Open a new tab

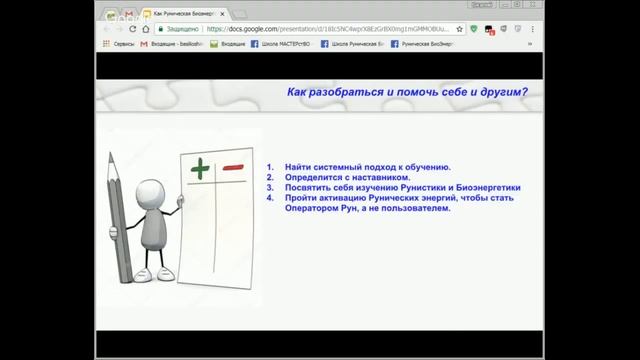pyautogui.click(x=240, y=14)
